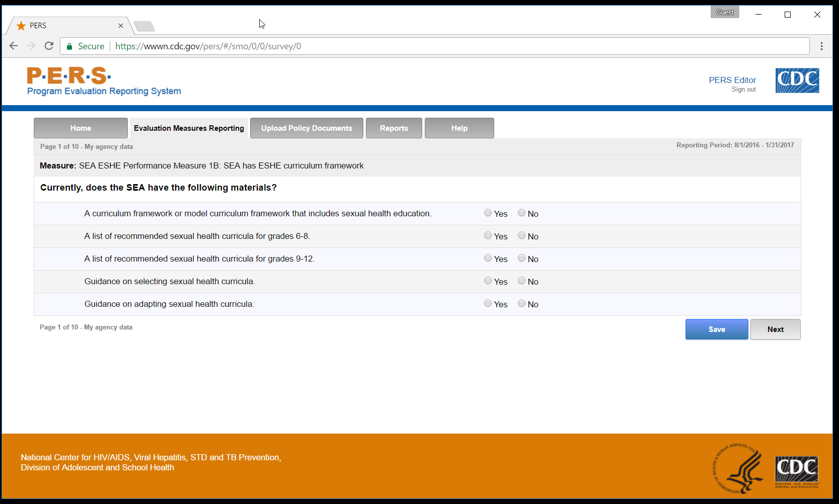This screenshot has width=839, height=504.
Task: Reload the page with the refresh icon
Action: click(49, 46)
